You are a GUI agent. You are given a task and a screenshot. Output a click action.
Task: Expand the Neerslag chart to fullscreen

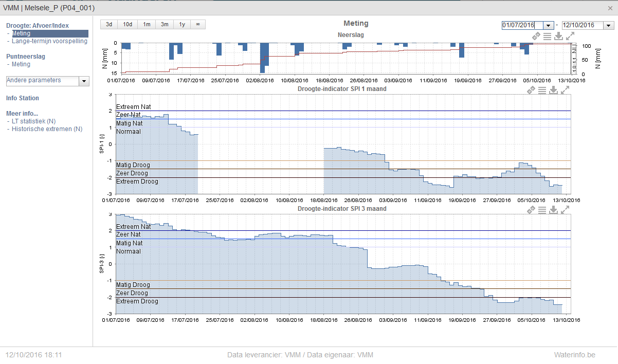570,36
